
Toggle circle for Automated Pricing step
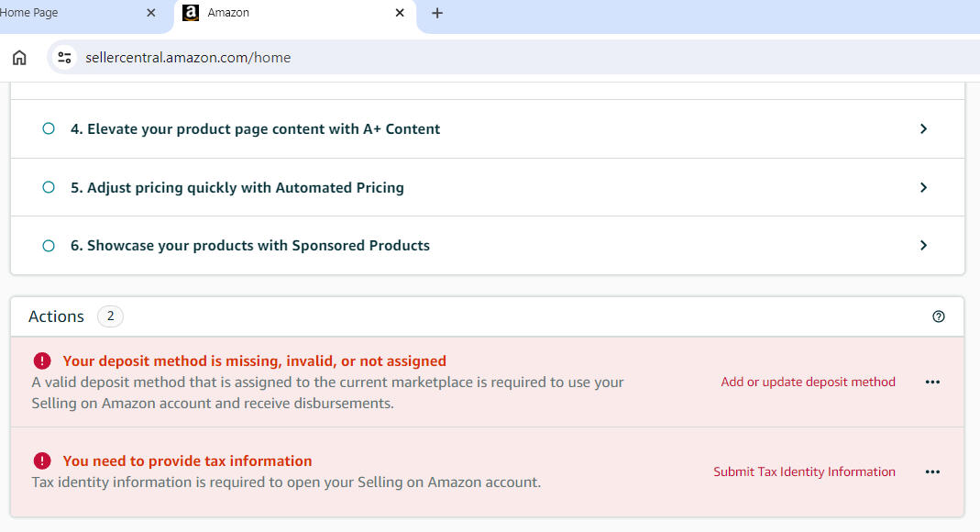point(49,188)
